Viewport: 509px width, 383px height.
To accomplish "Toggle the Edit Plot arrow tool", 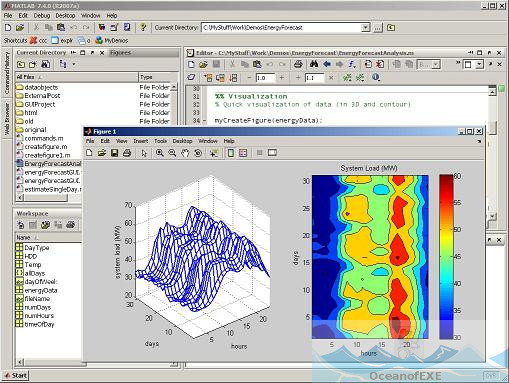I will 144,153.
